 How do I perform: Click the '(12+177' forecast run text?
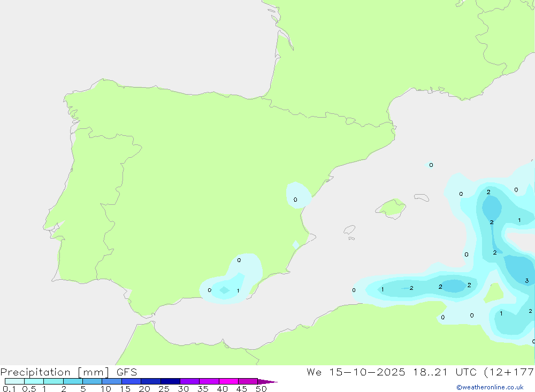(509, 372)
